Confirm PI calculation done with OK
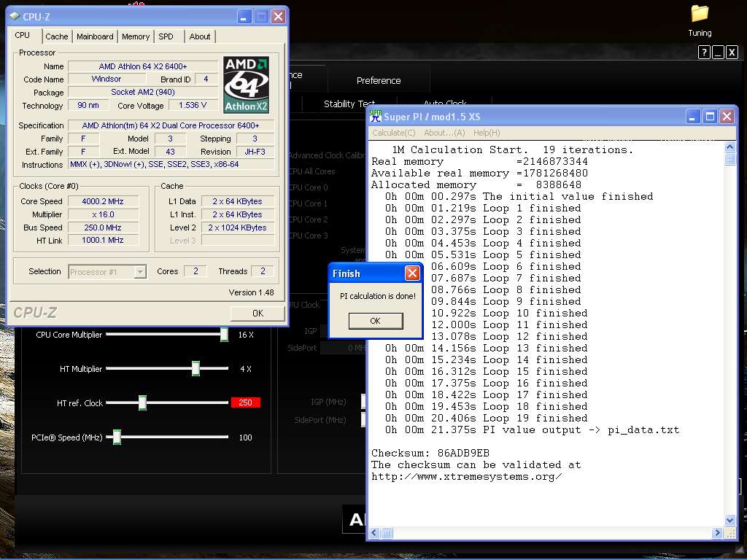The image size is (747, 560). point(376,321)
